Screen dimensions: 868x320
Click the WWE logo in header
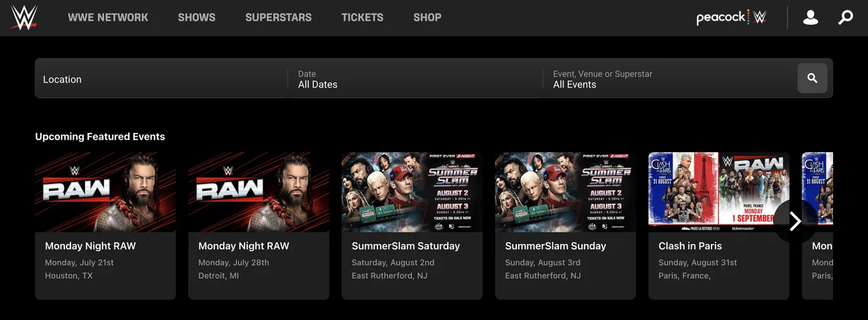pos(24,18)
